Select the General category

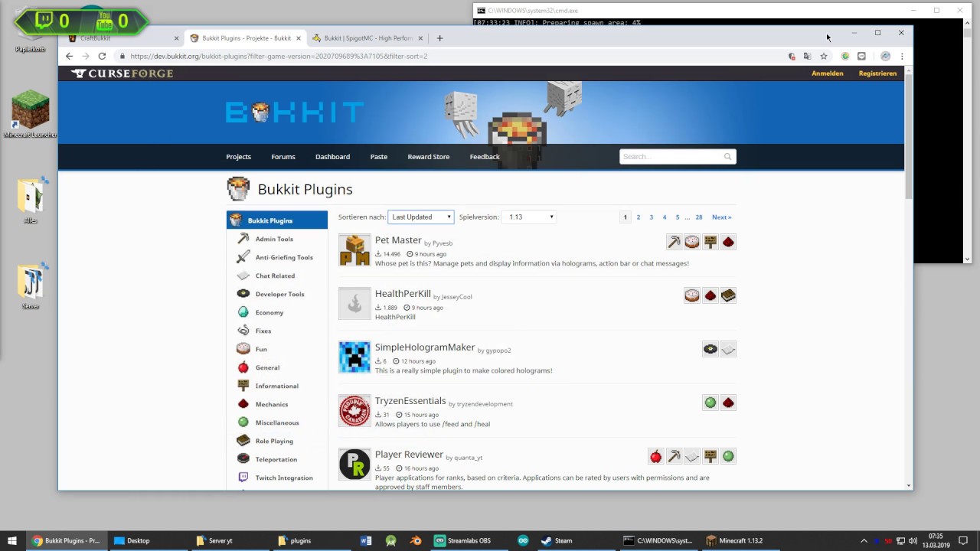coord(267,367)
